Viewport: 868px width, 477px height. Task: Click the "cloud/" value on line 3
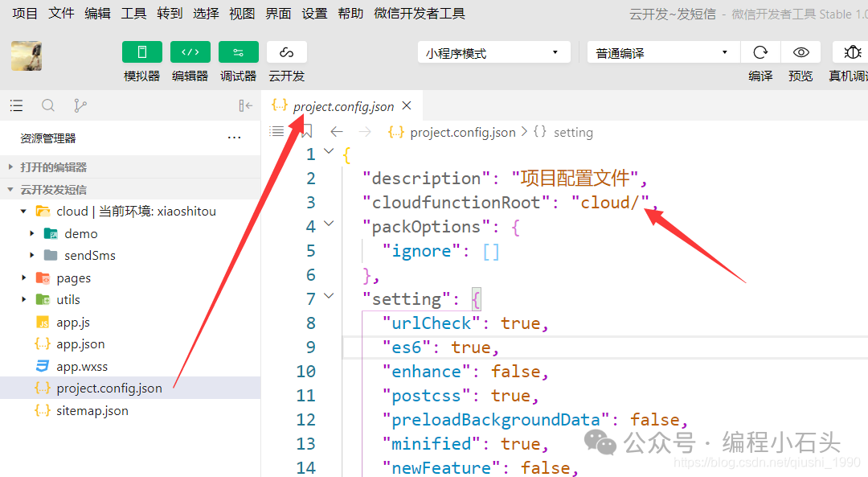point(610,202)
